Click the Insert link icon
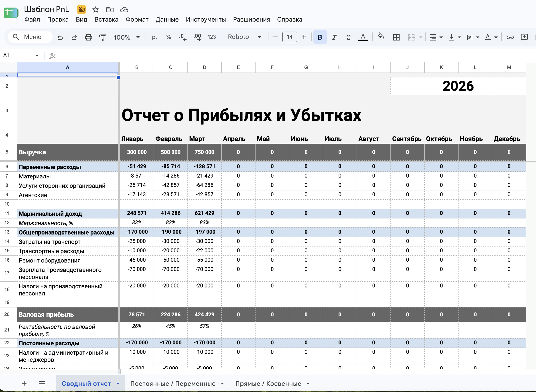Viewport: 536px width, 392px height. (510, 37)
